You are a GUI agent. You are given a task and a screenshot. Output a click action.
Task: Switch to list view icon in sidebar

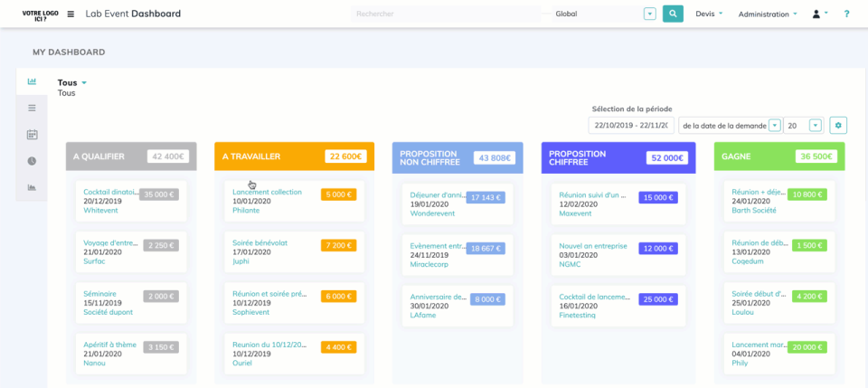32,108
